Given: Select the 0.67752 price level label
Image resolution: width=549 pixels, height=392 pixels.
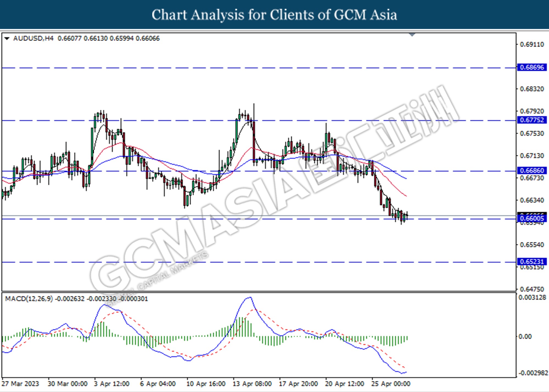Looking at the screenshot, I should [532, 120].
